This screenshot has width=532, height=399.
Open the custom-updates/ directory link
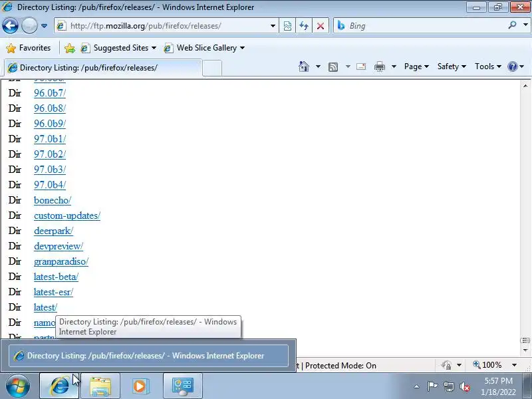click(67, 215)
